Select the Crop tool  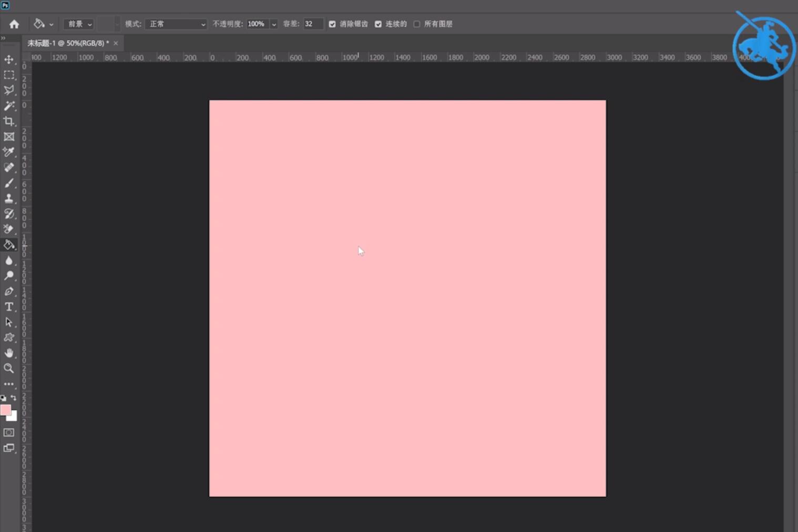coord(9,121)
